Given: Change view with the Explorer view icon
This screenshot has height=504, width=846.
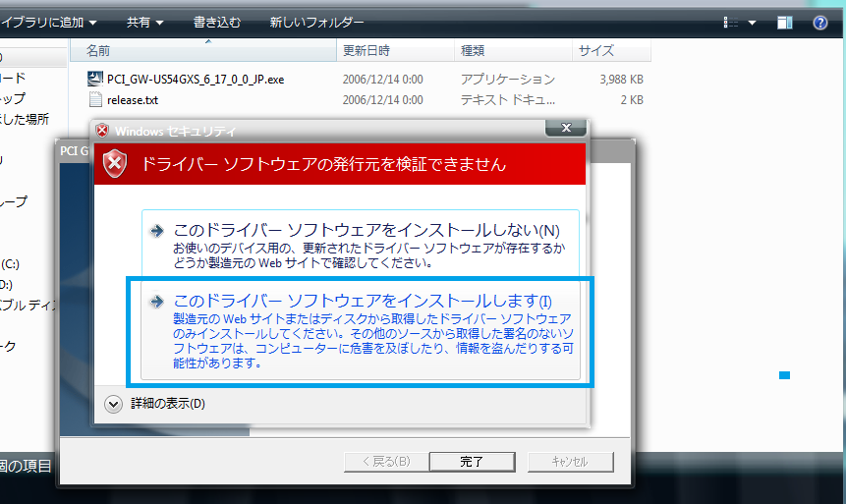Looking at the screenshot, I should [730, 23].
